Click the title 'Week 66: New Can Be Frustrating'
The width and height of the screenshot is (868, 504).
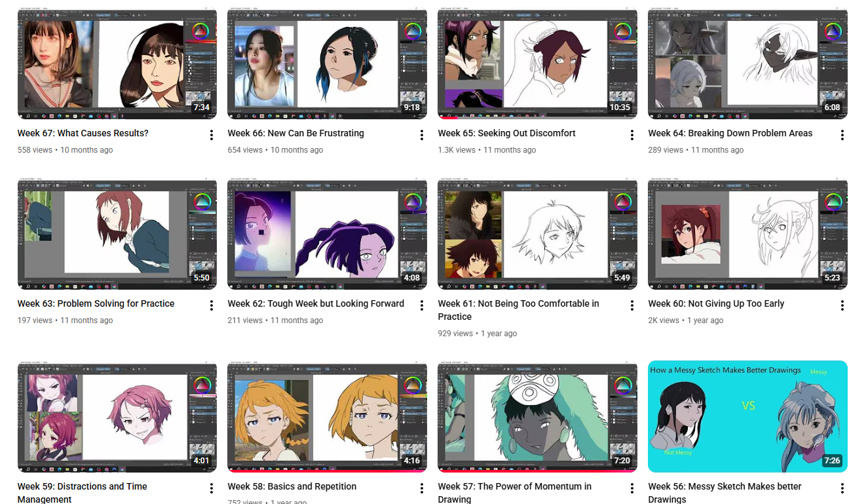(x=296, y=133)
